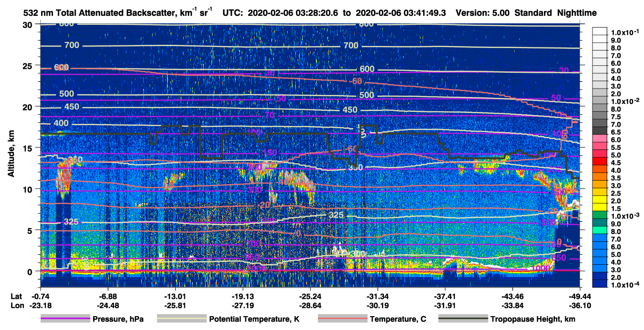Click the 'Tropopause Height, km' legend label
644x330 pixels.
533,319
